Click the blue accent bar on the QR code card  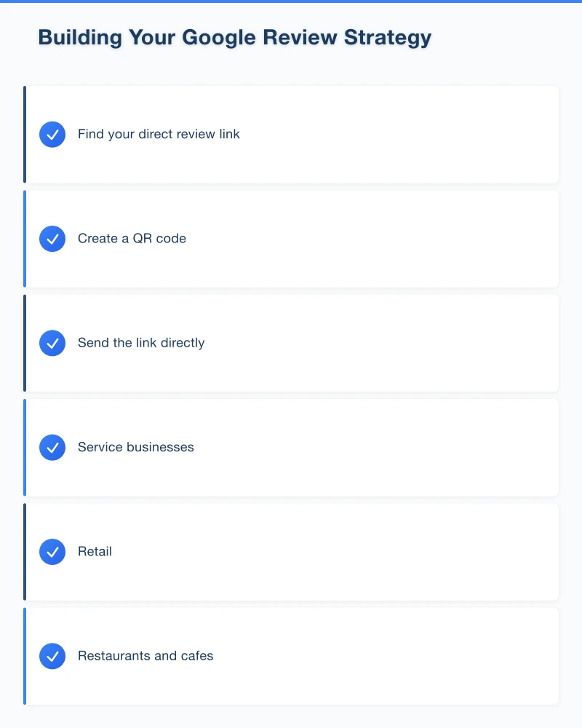click(25, 239)
